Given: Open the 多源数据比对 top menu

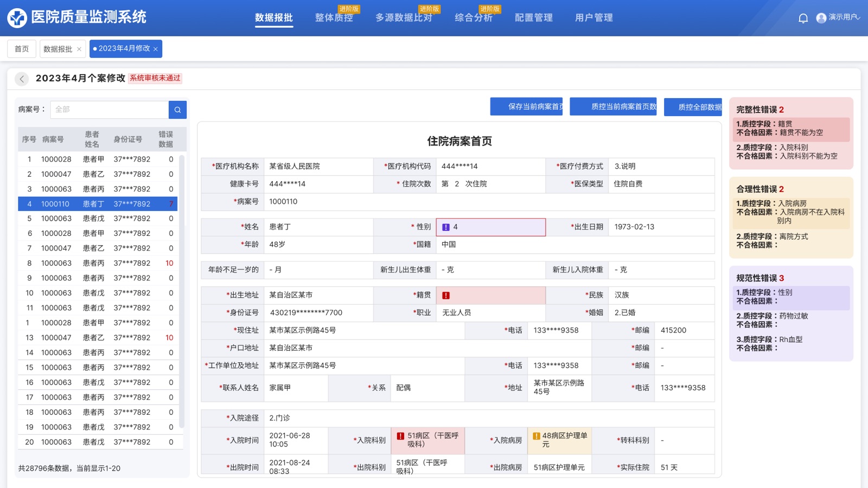Looking at the screenshot, I should tap(404, 18).
